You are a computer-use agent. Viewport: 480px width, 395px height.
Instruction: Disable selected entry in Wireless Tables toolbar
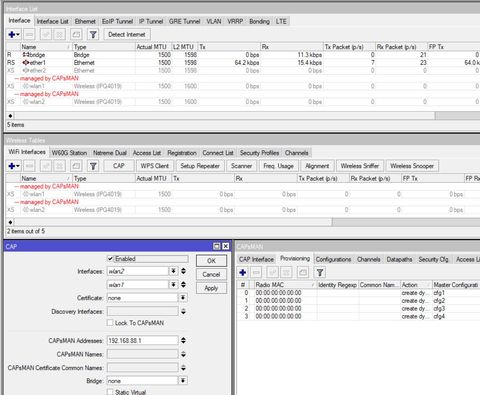pos(59,166)
